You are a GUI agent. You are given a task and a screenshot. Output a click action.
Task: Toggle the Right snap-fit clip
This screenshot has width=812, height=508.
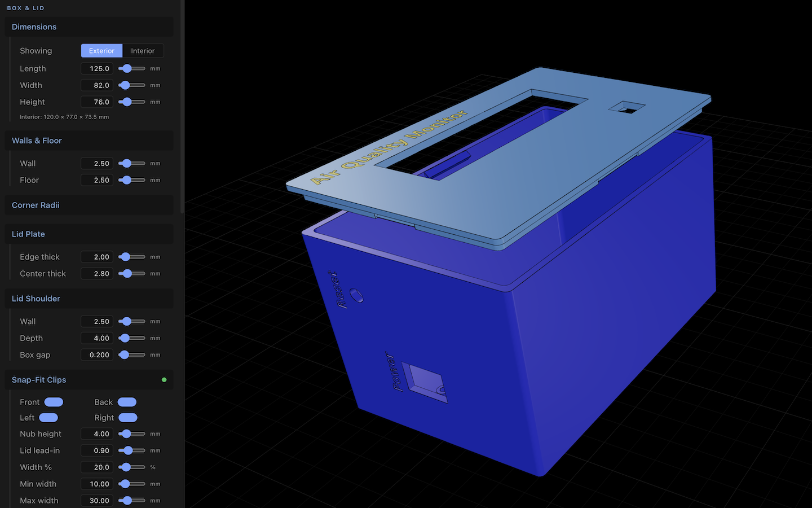tap(128, 418)
